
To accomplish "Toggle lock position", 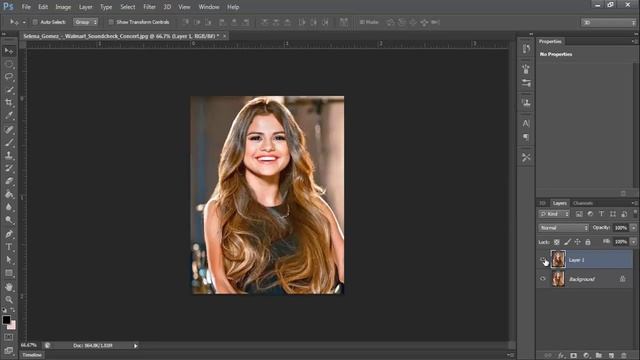I will 578,242.
